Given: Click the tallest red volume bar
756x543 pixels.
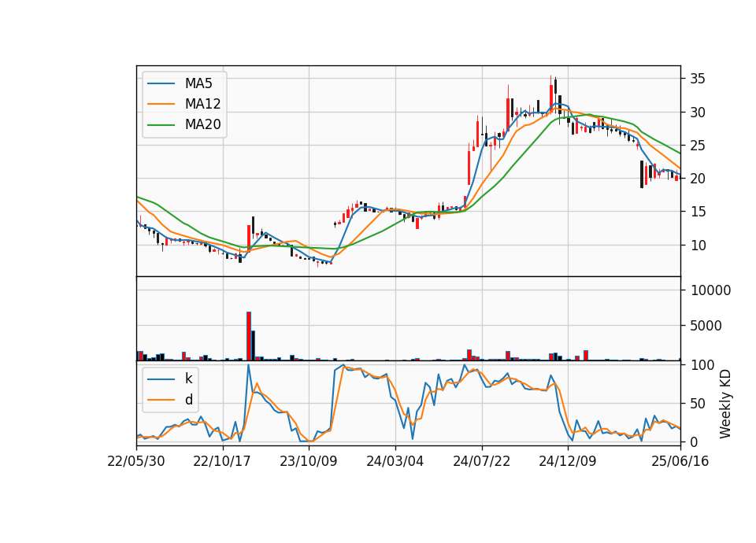Looking at the screenshot, I should (x=249, y=336).
